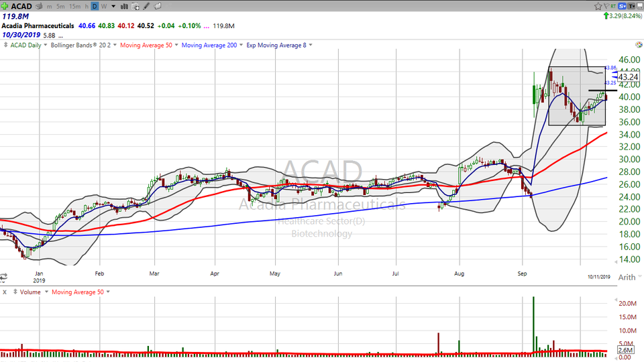The height and width of the screenshot is (362, 644).
Task: Click the 43.24 current price label
Action: pos(628,76)
